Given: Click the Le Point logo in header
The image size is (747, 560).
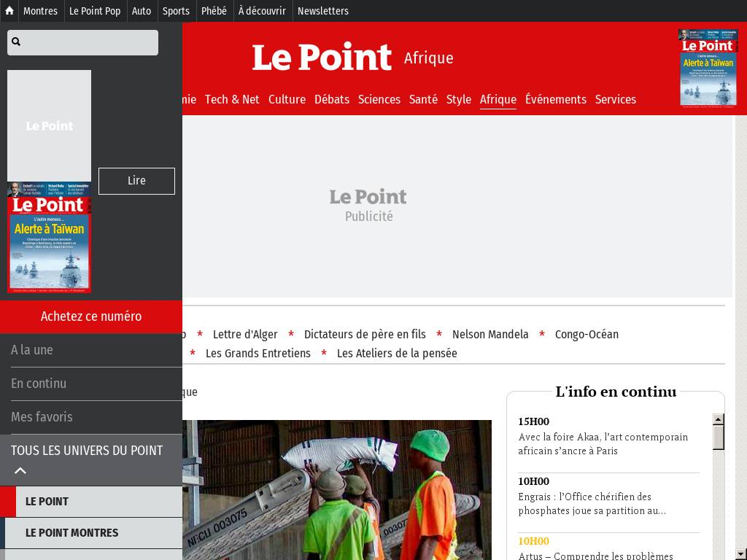Looking at the screenshot, I should pyautogui.click(x=322, y=58).
